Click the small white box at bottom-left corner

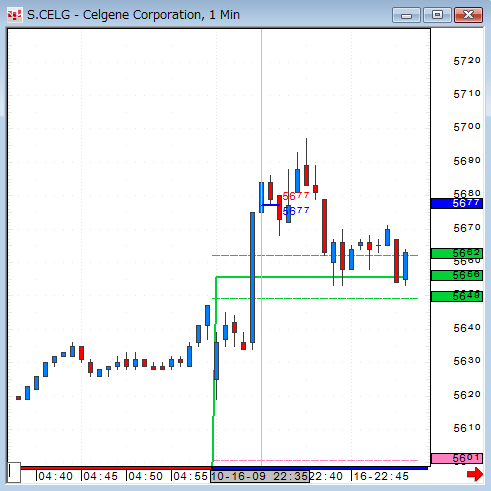[14, 472]
